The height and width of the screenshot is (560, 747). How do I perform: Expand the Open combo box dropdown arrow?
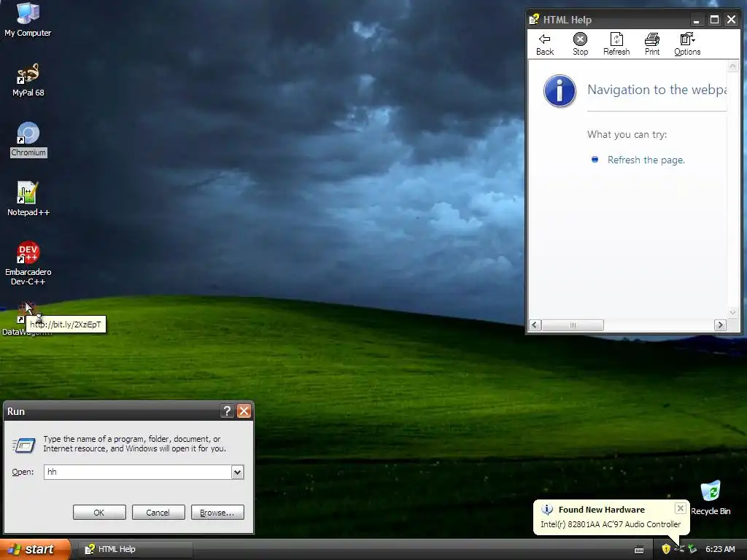pyautogui.click(x=237, y=472)
